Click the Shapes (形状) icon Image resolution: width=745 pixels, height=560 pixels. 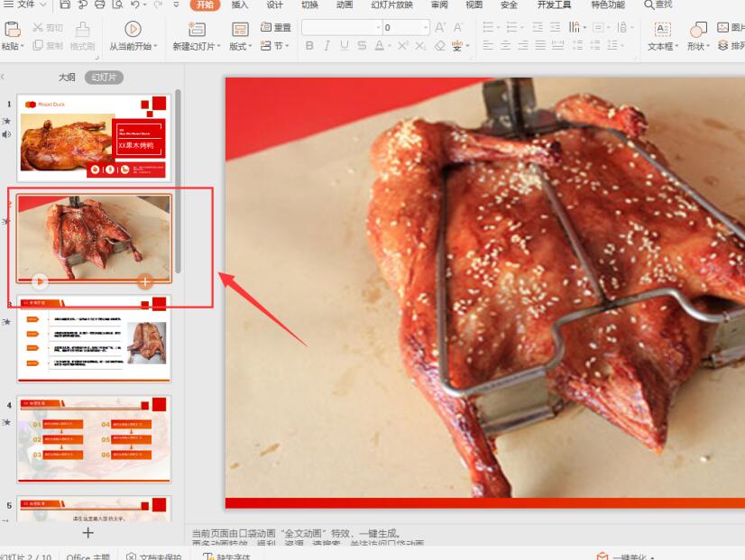pos(698,30)
